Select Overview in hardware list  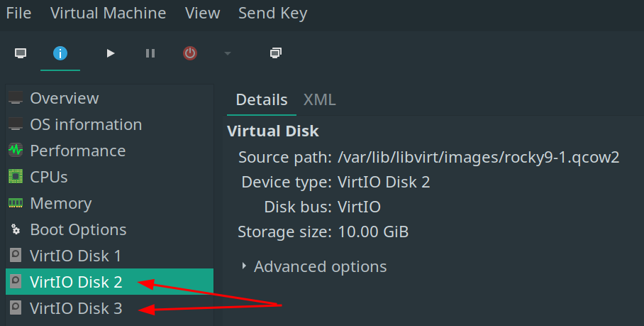point(64,98)
